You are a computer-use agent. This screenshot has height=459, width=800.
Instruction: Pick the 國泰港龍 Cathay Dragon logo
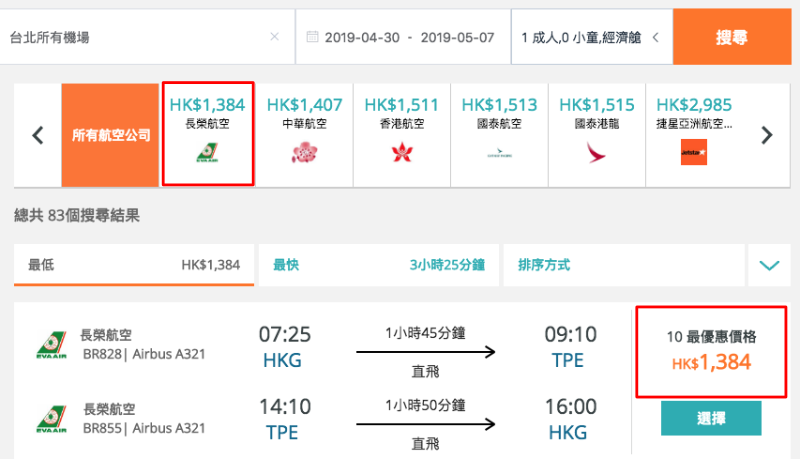[x=596, y=152]
